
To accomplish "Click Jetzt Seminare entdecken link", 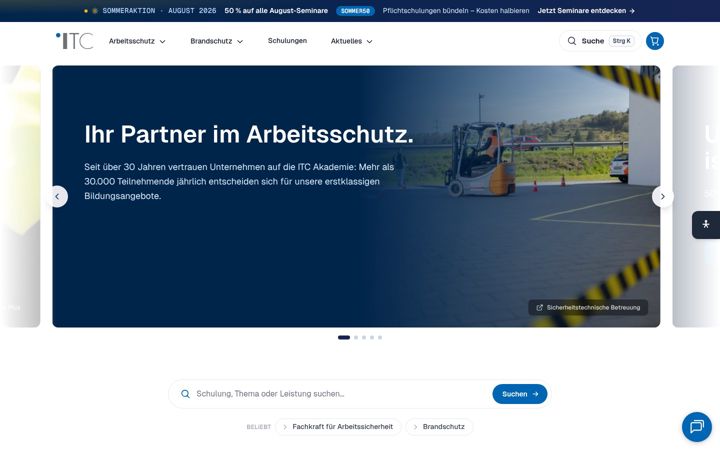I will coord(586,11).
